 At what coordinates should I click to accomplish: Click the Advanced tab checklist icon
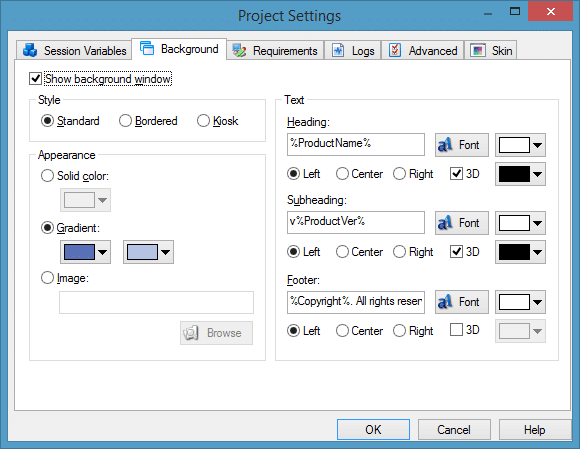(x=395, y=50)
